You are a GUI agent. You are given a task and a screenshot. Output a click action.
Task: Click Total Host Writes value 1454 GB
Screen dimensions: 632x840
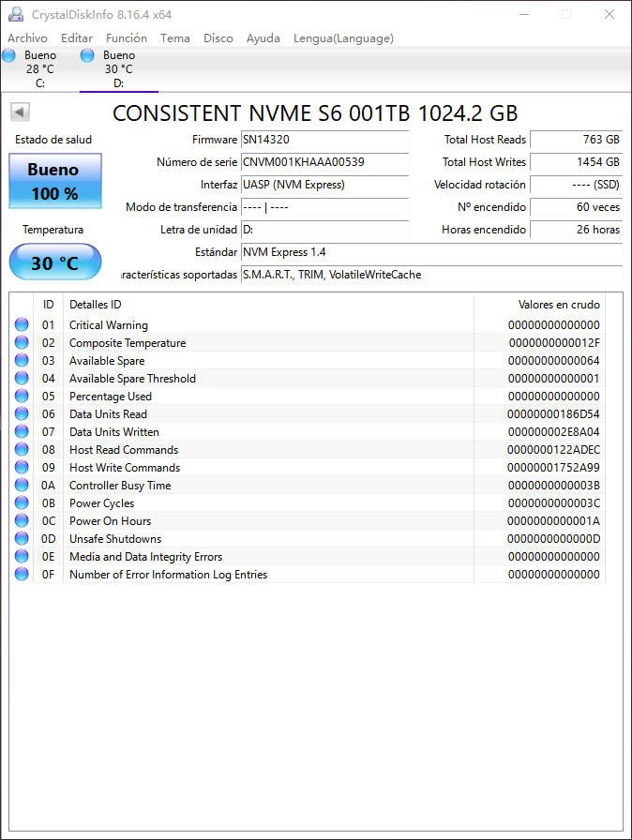577,162
